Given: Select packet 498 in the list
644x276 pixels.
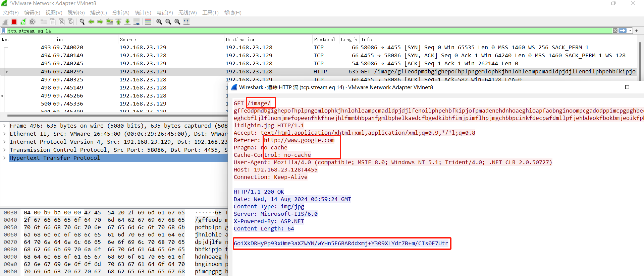Looking at the screenshot, I should tap(114, 88).
